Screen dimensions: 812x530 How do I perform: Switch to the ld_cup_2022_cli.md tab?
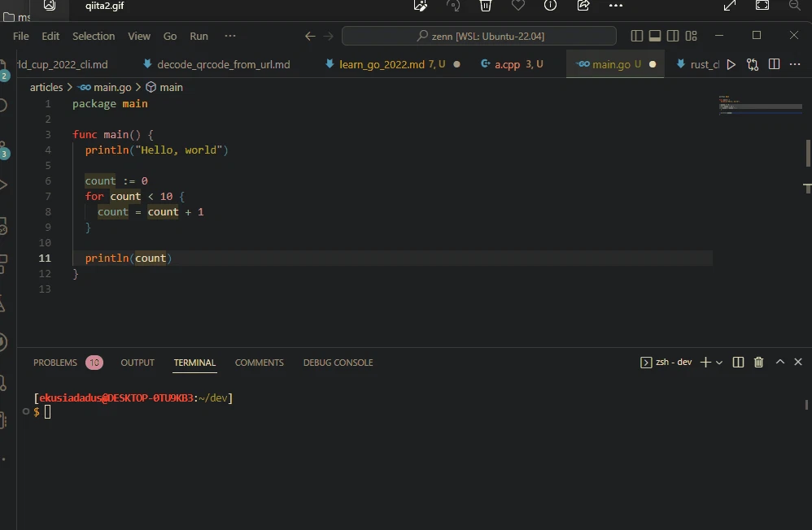(x=62, y=65)
